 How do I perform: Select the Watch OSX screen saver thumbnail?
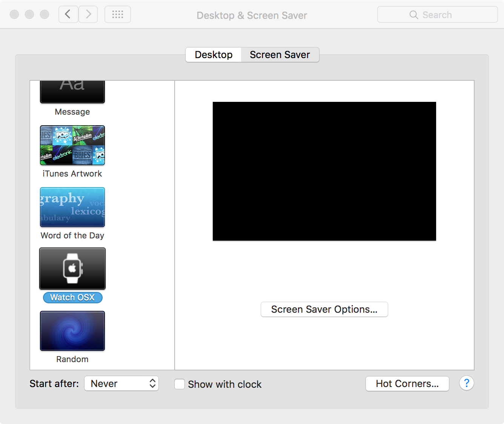(72, 269)
